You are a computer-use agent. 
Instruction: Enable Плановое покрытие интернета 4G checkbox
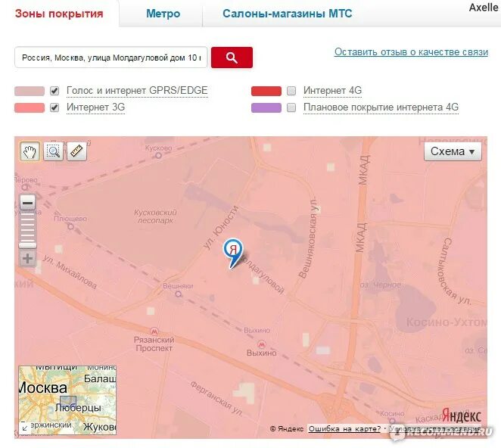(291, 107)
